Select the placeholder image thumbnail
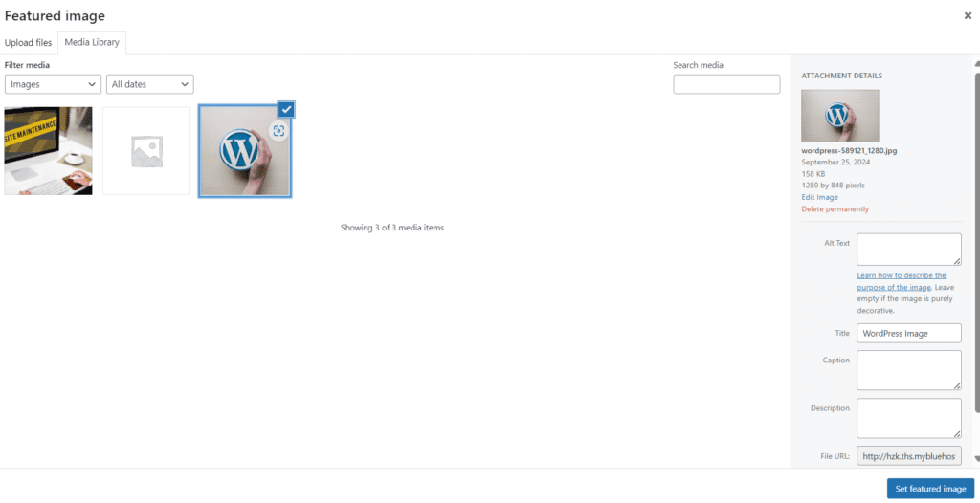 click(146, 150)
